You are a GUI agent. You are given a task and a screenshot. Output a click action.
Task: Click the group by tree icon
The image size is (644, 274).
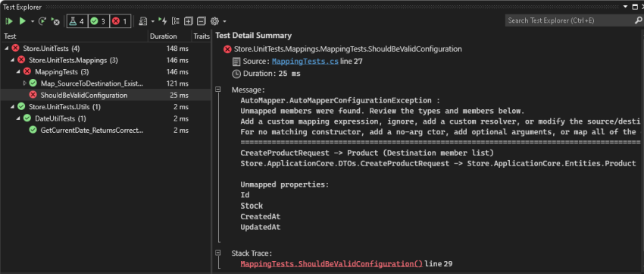point(176,21)
